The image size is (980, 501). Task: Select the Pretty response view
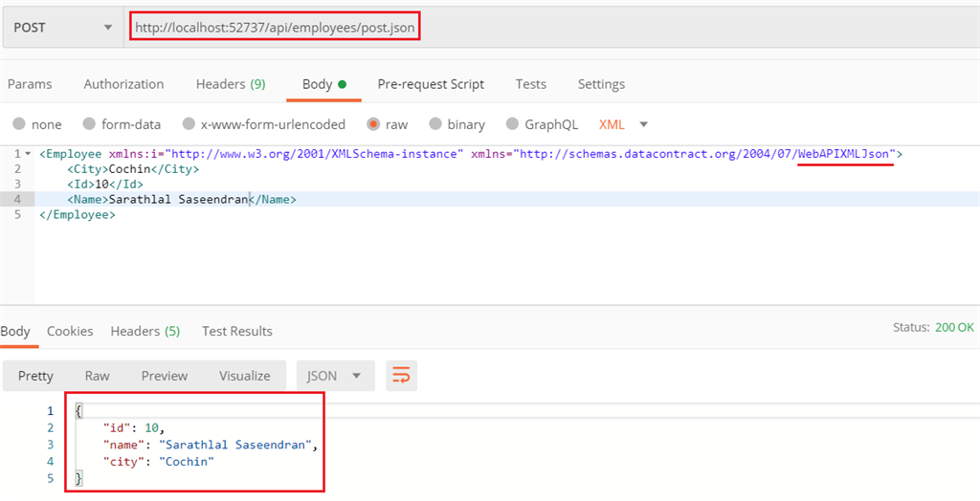(x=35, y=376)
